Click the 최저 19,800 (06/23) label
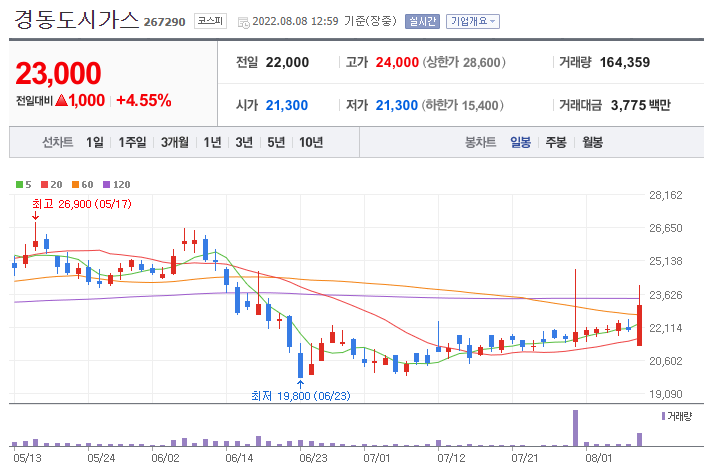This screenshot has height=469, width=704. pos(301,396)
